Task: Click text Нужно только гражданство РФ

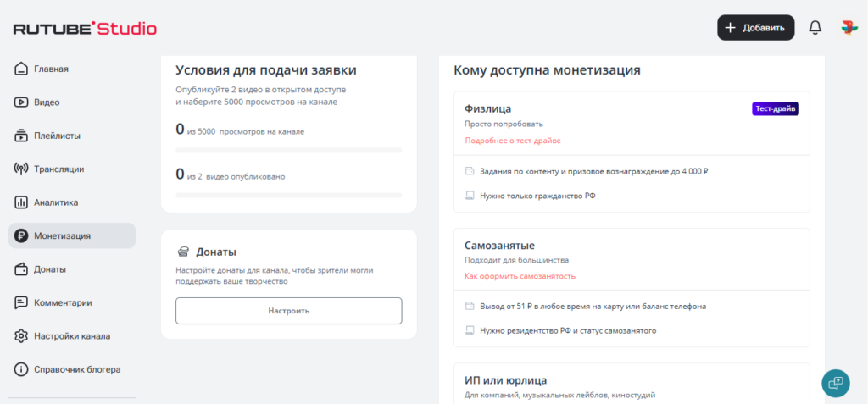Action: (537, 196)
